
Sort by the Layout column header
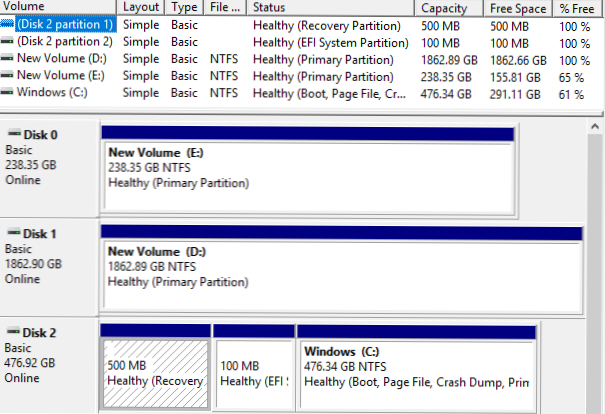[x=141, y=7]
